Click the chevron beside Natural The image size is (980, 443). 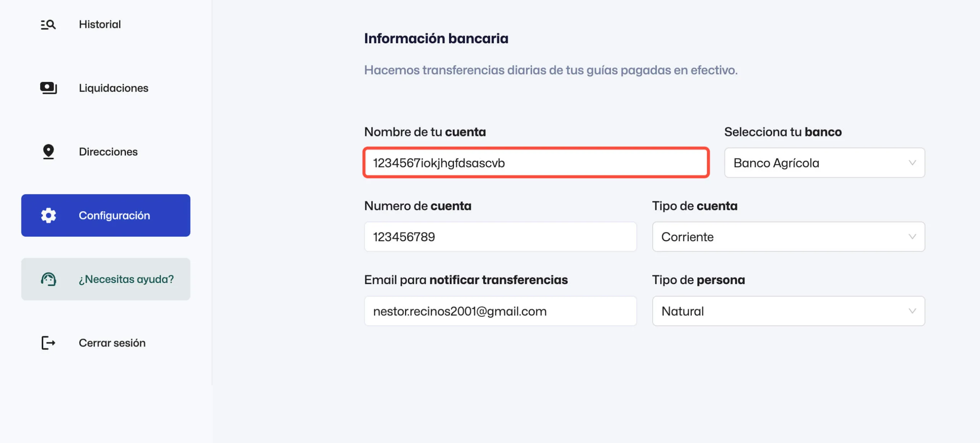[912, 311]
